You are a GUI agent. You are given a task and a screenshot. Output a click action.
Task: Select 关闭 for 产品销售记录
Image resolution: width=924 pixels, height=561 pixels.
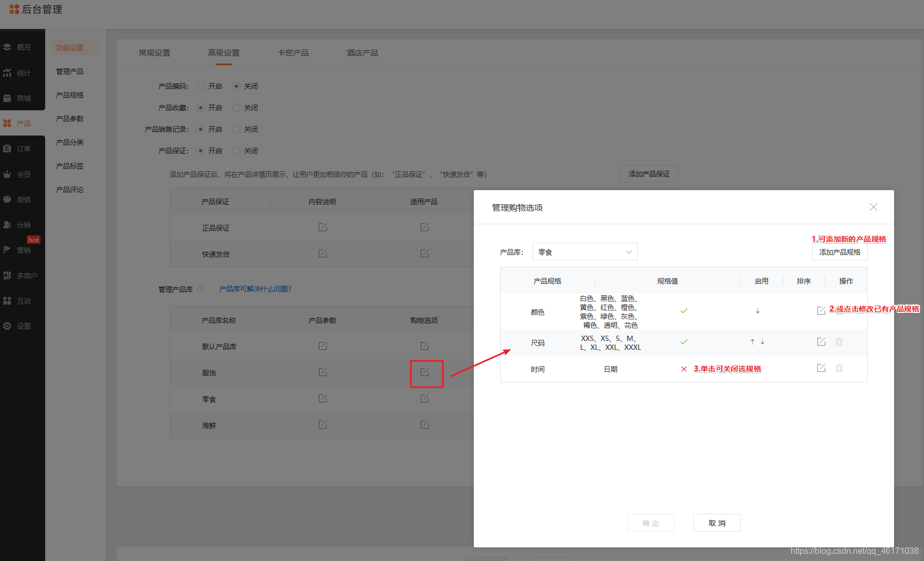click(236, 129)
